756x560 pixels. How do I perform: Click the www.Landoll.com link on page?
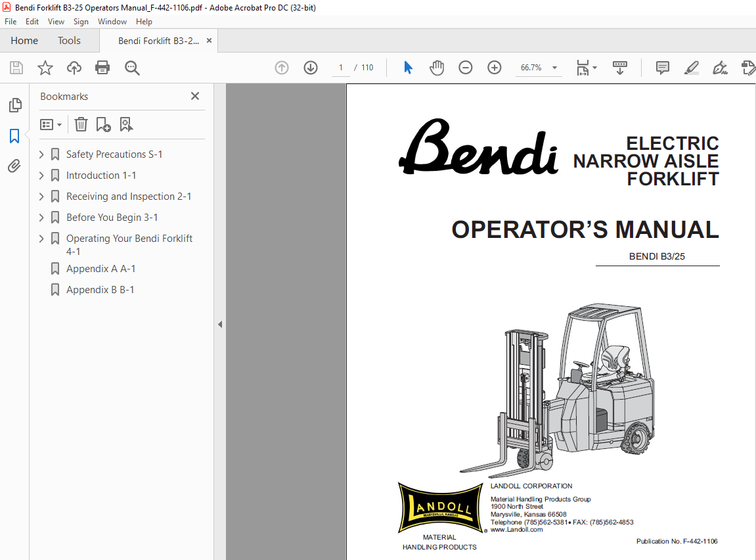[x=516, y=530]
